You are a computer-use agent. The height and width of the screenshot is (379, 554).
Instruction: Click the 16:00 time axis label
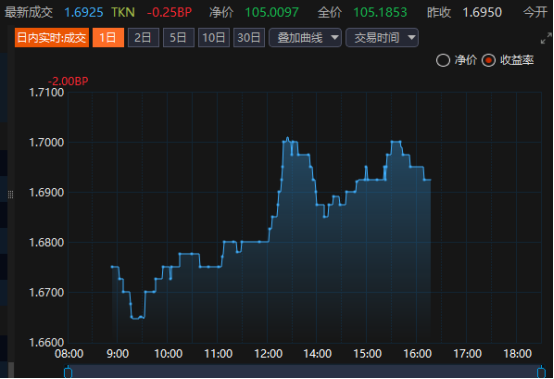(x=418, y=354)
